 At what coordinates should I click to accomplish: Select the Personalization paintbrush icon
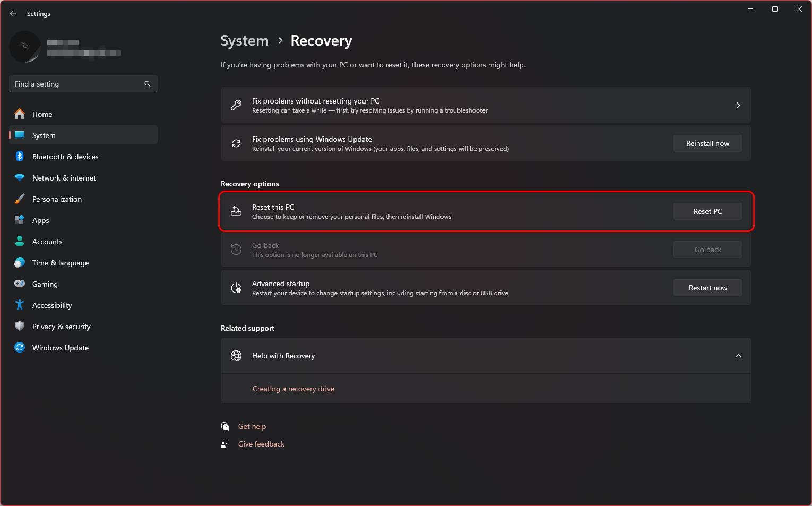click(20, 199)
